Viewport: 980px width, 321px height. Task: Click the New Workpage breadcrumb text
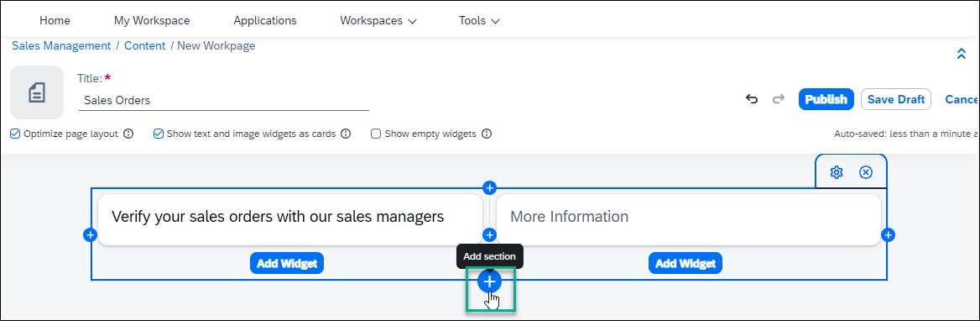pyautogui.click(x=216, y=45)
